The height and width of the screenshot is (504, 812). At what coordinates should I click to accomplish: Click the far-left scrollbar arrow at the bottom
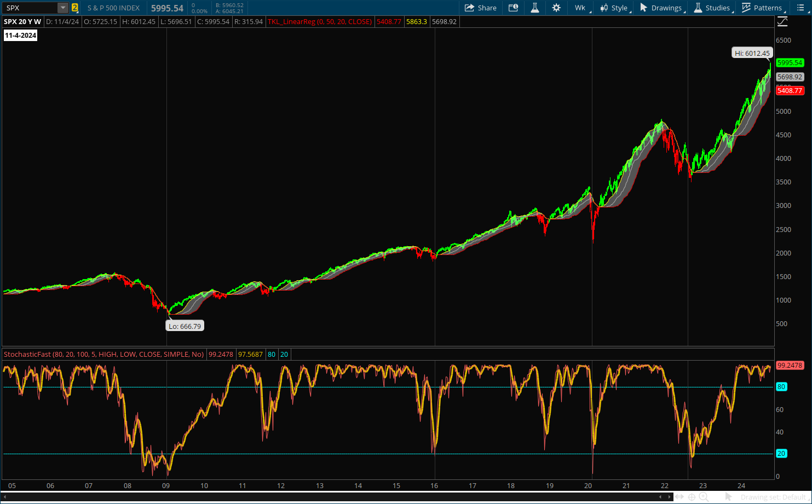5,497
